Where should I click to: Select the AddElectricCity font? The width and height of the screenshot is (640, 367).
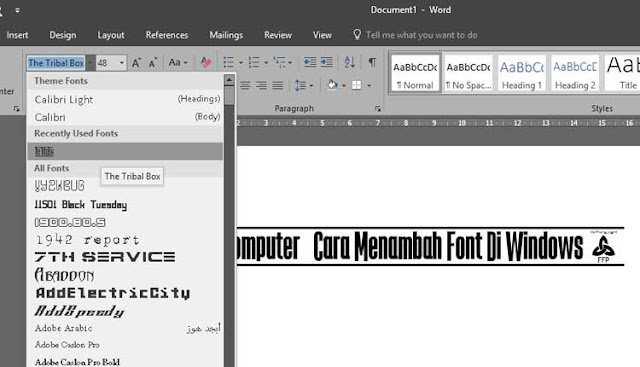(x=125, y=293)
